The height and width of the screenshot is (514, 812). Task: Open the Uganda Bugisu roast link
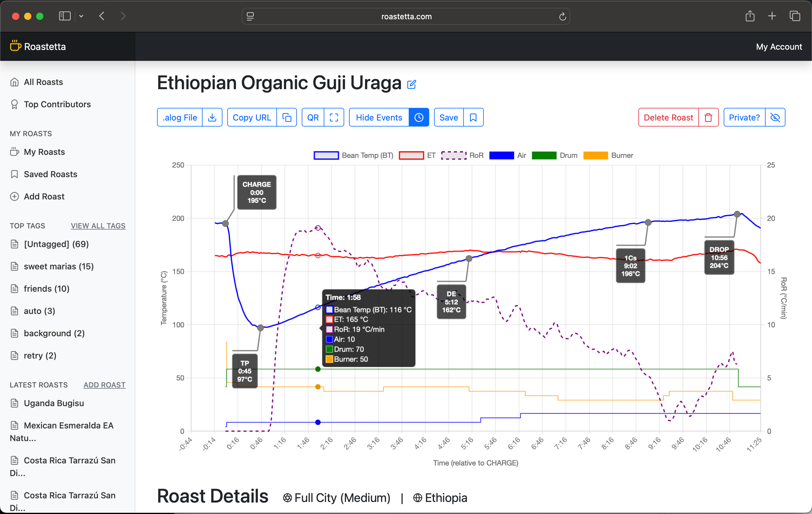pyautogui.click(x=54, y=403)
